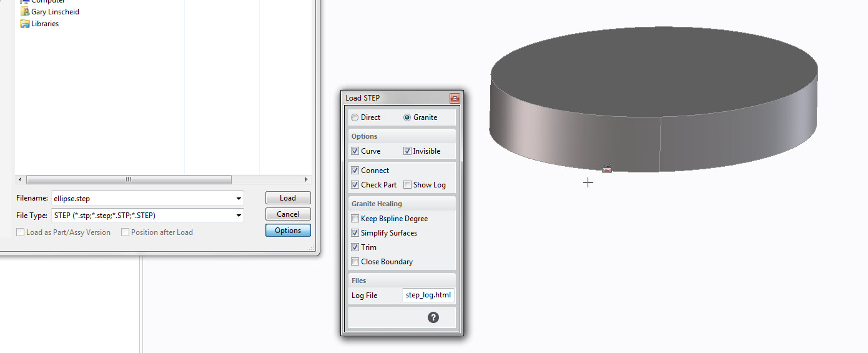Click the Log File name field
Image resolution: width=868 pixels, height=353 pixels.
pyautogui.click(x=428, y=295)
